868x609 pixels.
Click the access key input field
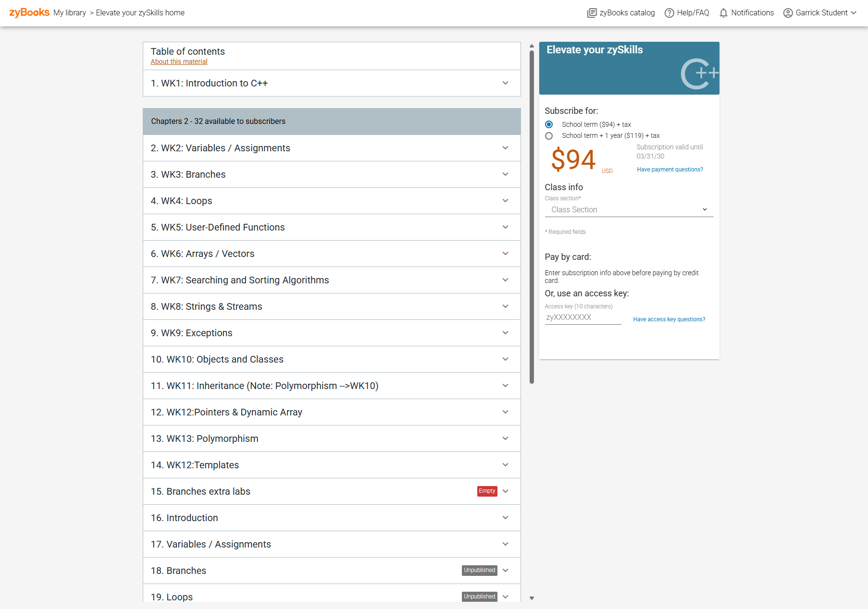pos(583,317)
